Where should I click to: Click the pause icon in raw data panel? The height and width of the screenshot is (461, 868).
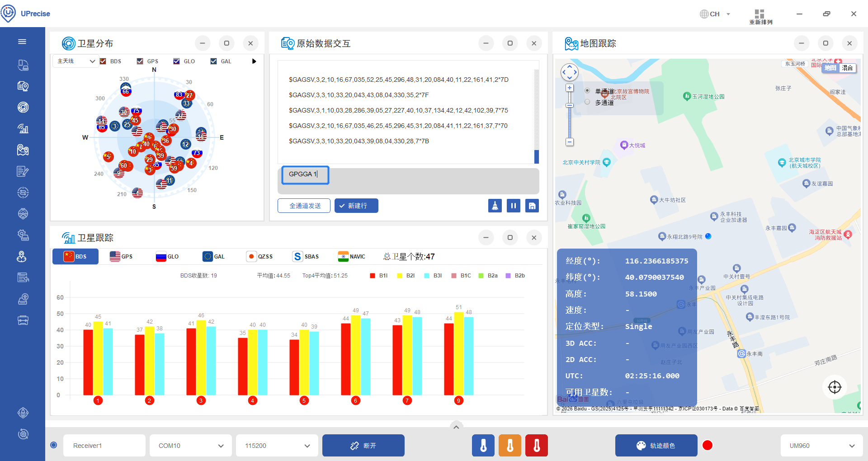513,206
